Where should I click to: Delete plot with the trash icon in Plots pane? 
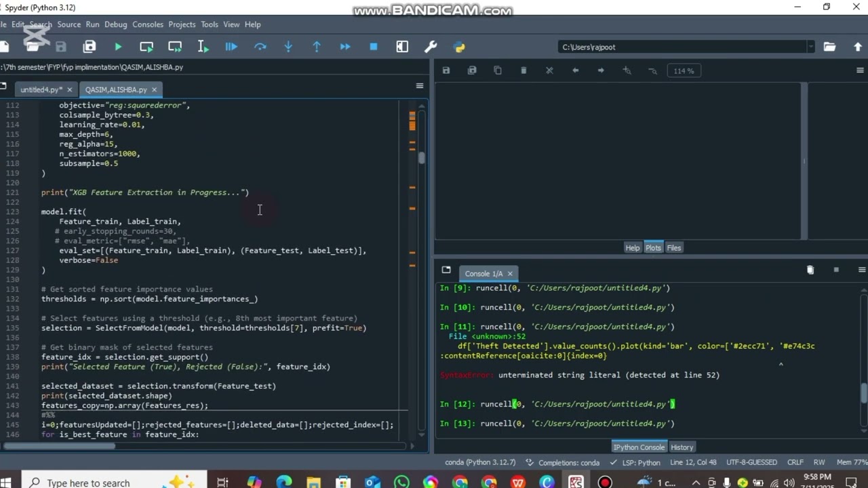click(524, 70)
